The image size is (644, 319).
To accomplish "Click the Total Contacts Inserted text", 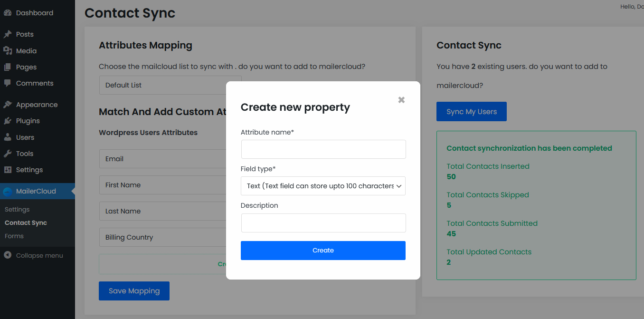I will 488,166.
